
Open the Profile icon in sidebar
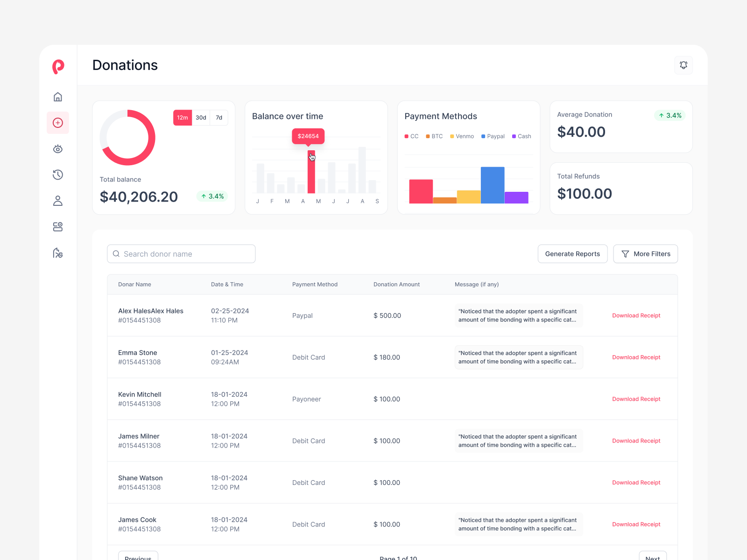click(x=57, y=201)
